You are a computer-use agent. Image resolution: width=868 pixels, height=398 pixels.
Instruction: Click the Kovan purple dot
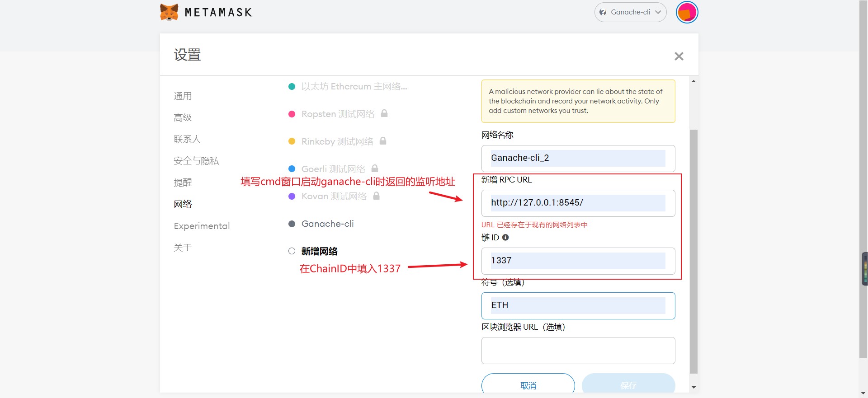pos(292,196)
